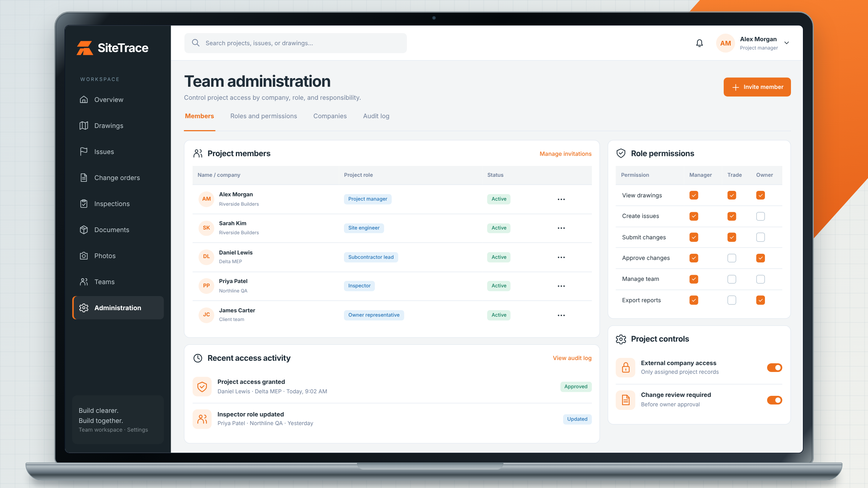Click the Approved status badge

point(576,386)
